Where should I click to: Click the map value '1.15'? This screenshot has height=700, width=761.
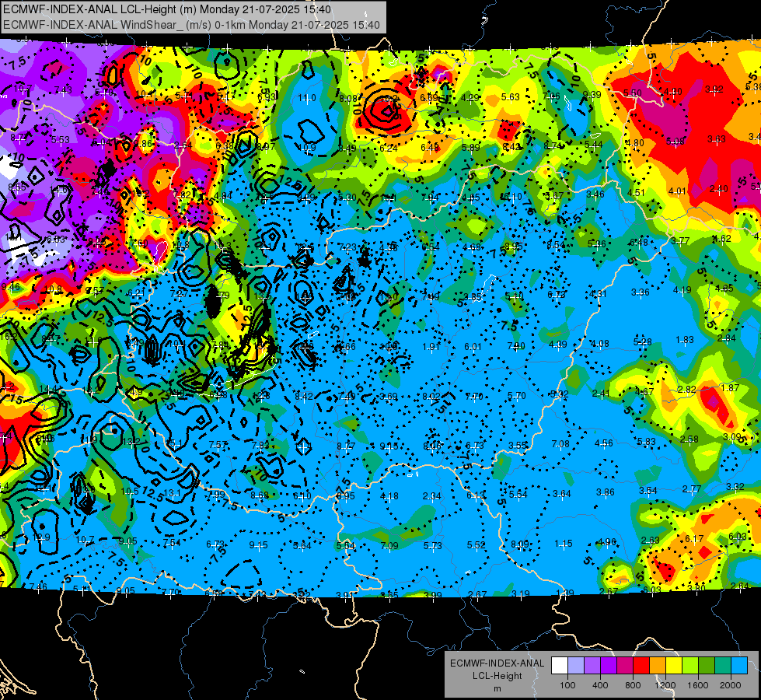tap(563, 543)
